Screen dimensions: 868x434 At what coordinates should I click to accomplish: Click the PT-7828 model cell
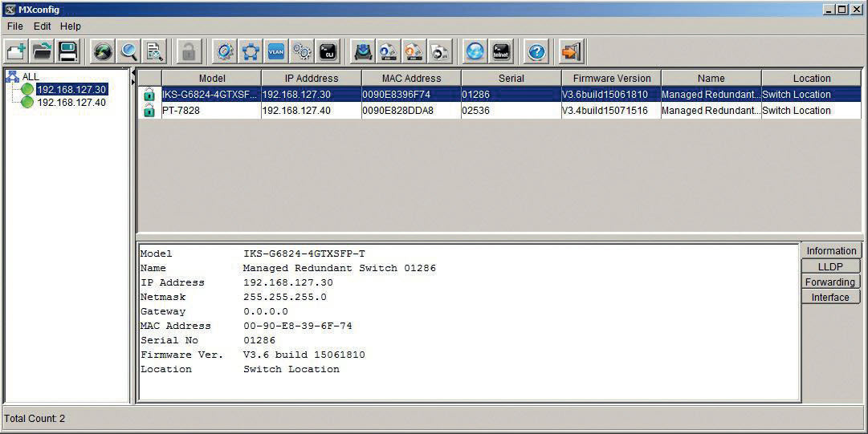coord(211,111)
